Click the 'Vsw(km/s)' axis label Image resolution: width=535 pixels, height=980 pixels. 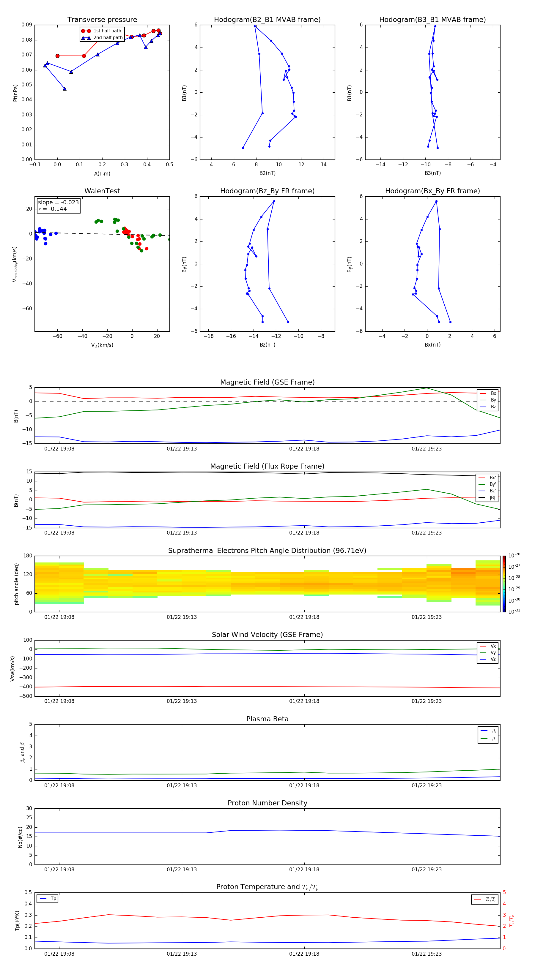(12, 668)
